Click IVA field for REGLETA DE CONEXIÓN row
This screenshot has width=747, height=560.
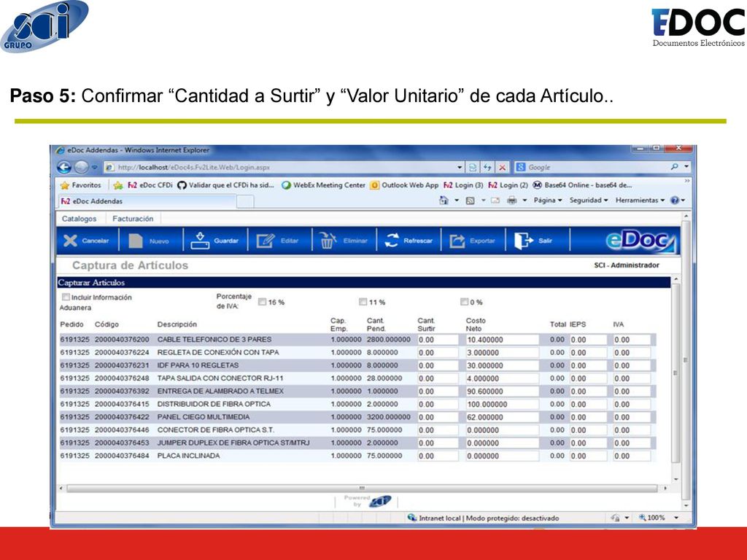[632, 352]
